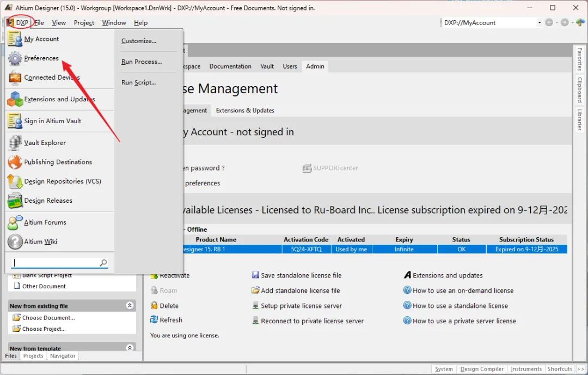The height and width of the screenshot is (375, 588).
Task: Click the Refresh icon
Action: (x=154, y=319)
